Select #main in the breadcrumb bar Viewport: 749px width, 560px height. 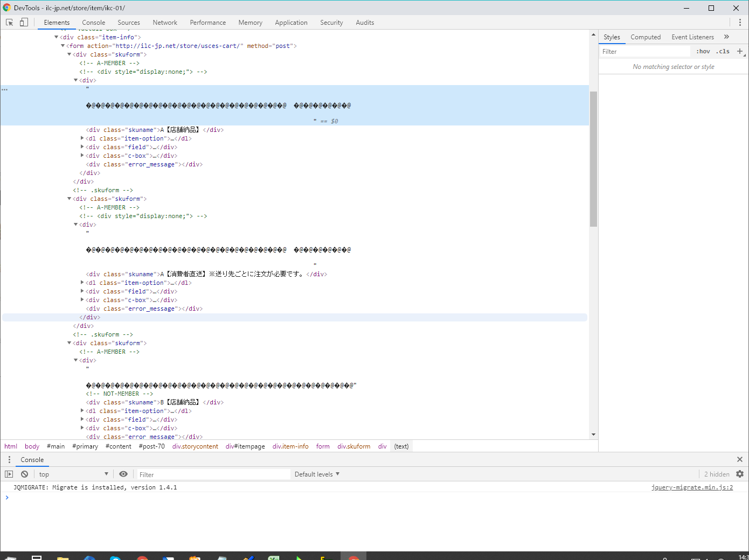click(x=56, y=446)
